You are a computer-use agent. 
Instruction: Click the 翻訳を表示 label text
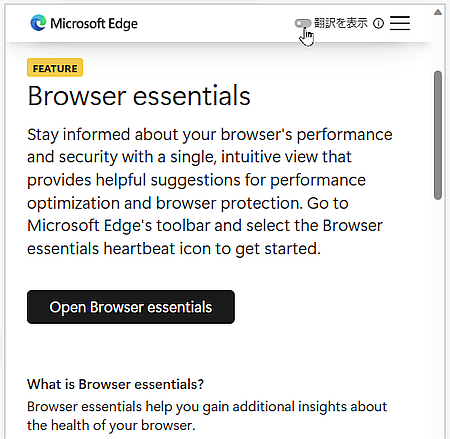[341, 23]
